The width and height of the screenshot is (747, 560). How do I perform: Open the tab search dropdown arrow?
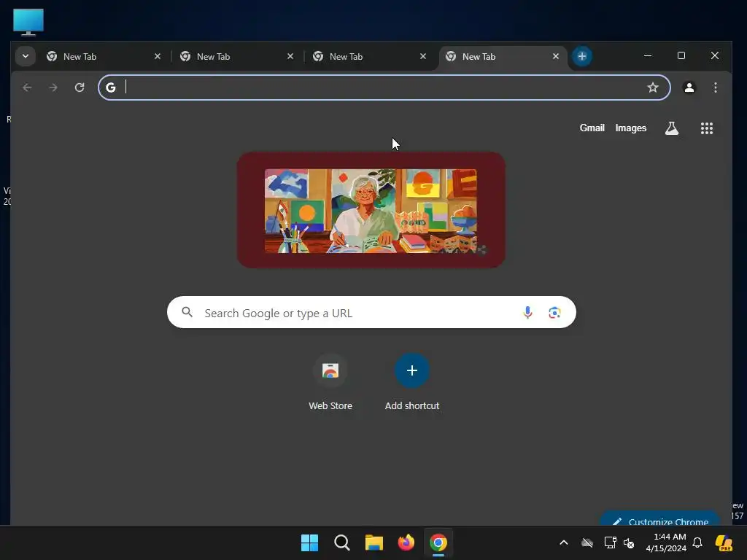[x=26, y=56]
